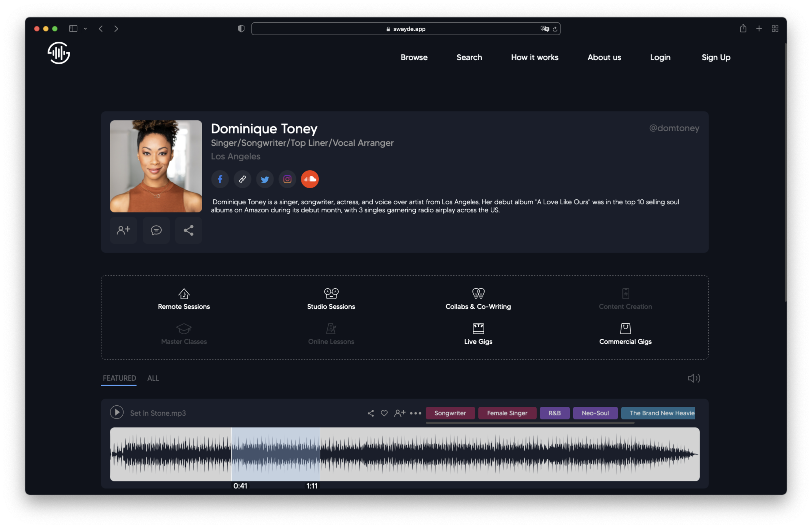
Task: Open the Instagram profile icon
Action: [x=287, y=179]
